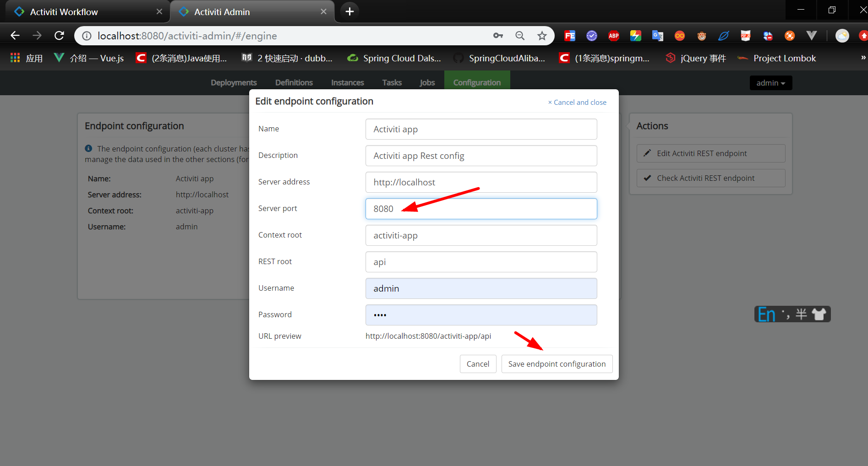Click the orange infinity extension icon
Viewport: 868px width, 466px height.
click(x=680, y=36)
